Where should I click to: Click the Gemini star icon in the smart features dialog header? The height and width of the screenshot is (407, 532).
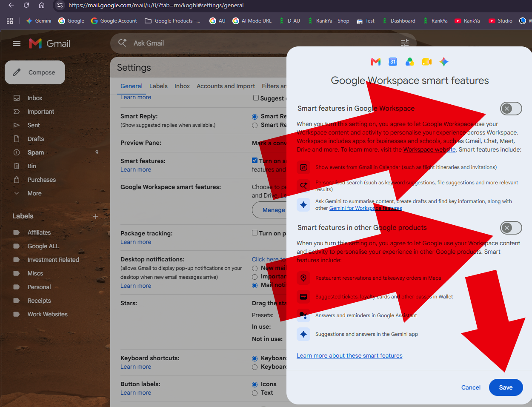(444, 62)
